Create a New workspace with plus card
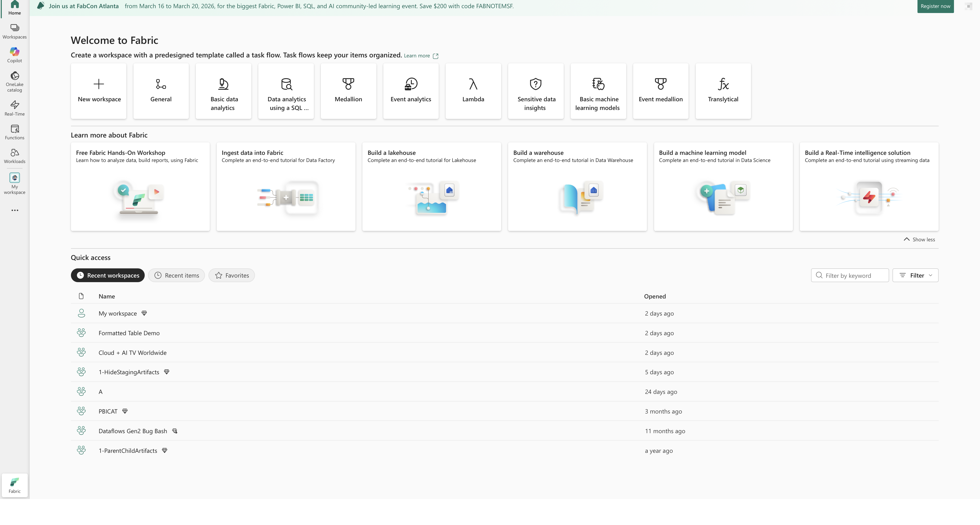The height and width of the screenshot is (525, 980). 99,91
